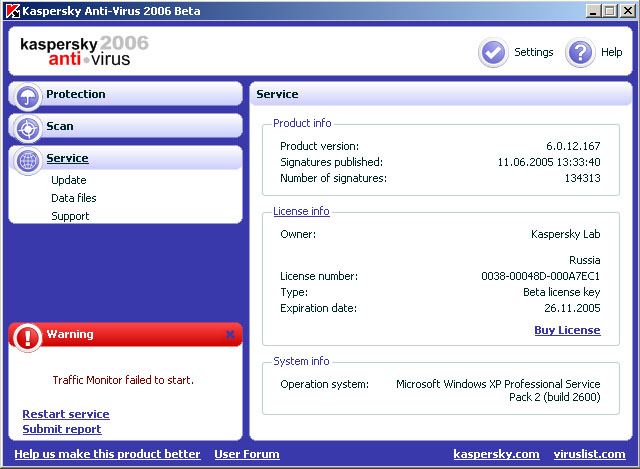This screenshot has height=469, width=640.
Task: Open the Scan section
Action: point(125,126)
